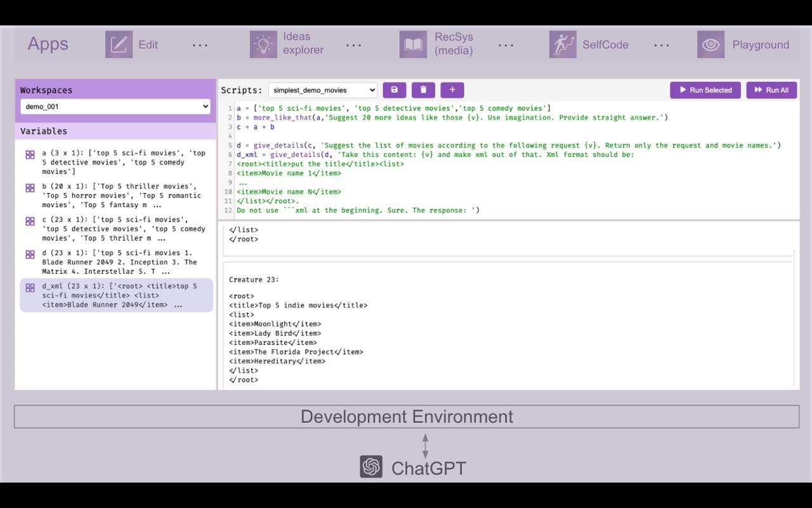Open Ideas explorer via the lightbulb icon
This screenshot has height=508, width=812.
click(x=263, y=44)
